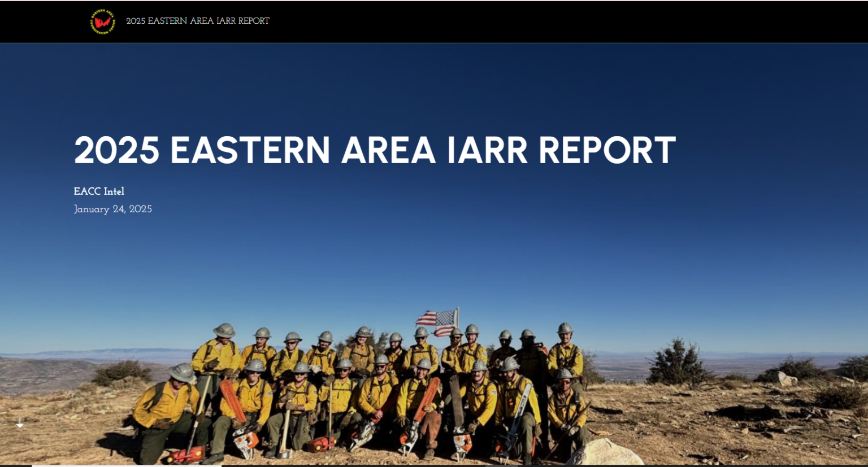This screenshot has width=868, height=467.
Task: Select the large '2025 EASTERN AREA IARR REPORT' headline
Action: click(x=374, y=150)
